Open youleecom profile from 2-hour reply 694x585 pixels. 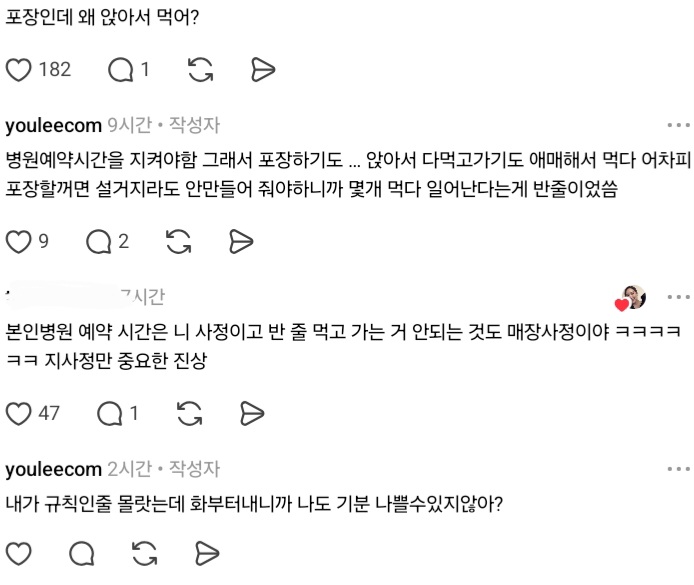click(54, 469)
